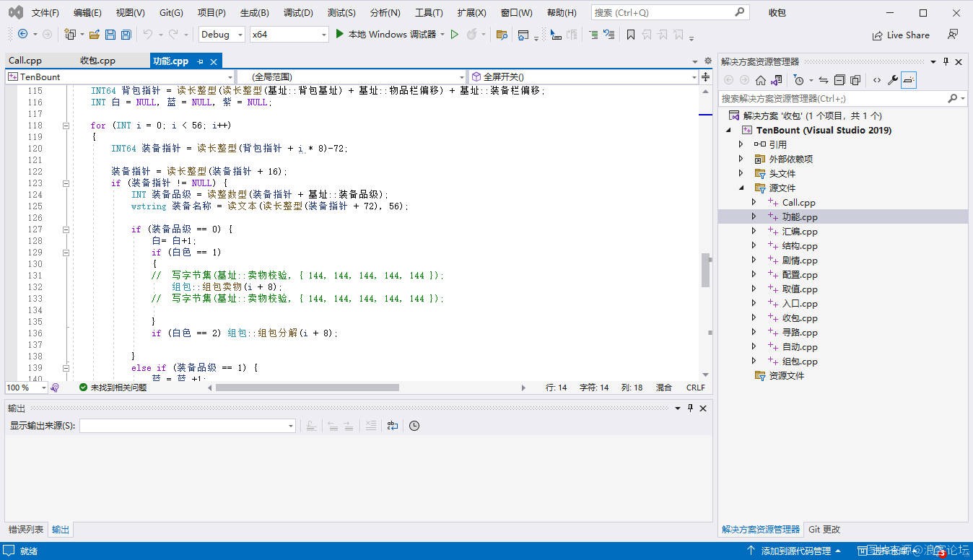Screen dimensions: 973x560
Task: Save the current file with the disk icon
Action: [x=110, y=34]
